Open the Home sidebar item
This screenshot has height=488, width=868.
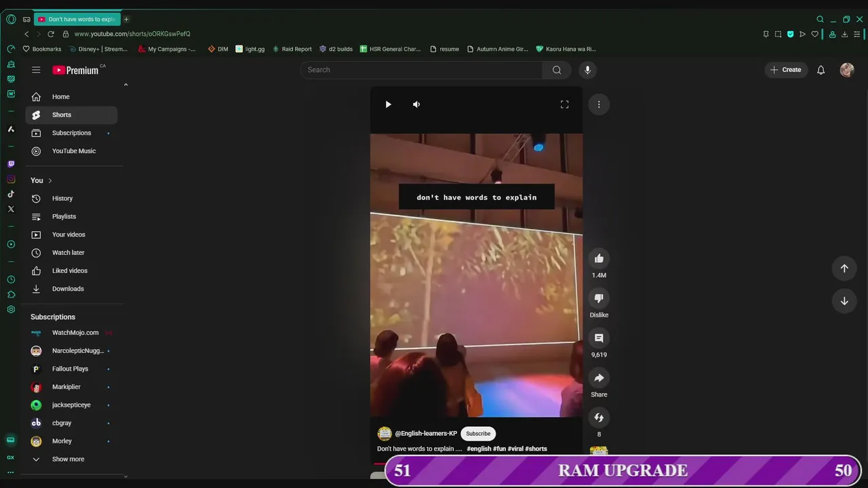71,97
